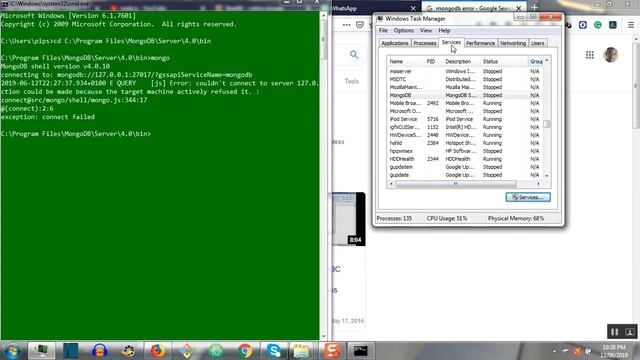The width and height of the screenshot is (640, 360).
Task: Click the Services... button in Task Manager
Action: 528,197
